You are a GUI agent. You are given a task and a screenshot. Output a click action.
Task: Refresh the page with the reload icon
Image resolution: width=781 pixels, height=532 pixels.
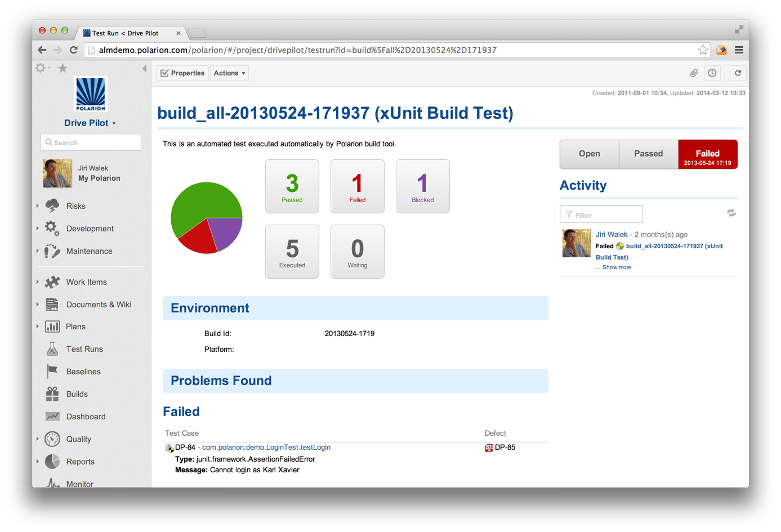pos(738,73)
